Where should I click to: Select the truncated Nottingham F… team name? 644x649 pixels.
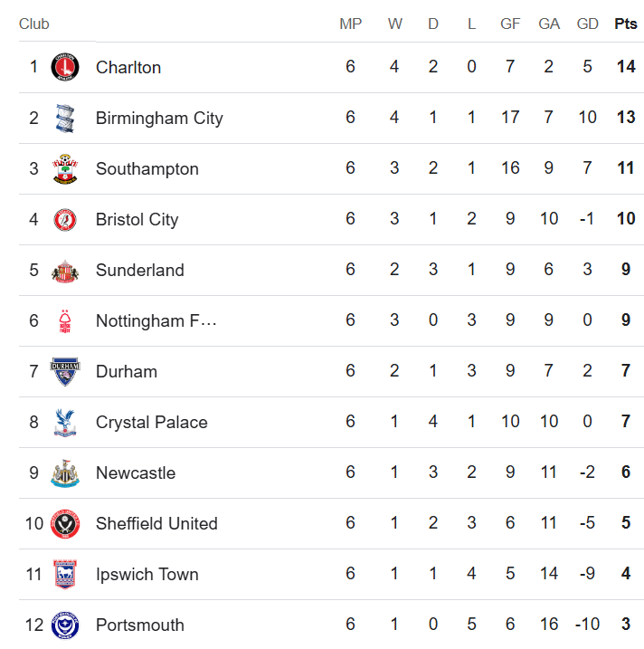(156, 321)
